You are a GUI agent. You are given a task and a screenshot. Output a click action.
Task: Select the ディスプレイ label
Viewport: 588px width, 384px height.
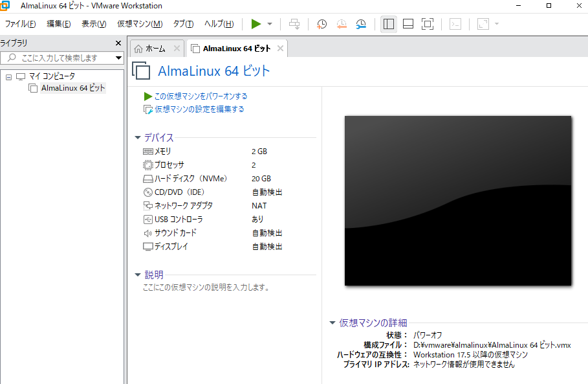(x=171, y=247)
